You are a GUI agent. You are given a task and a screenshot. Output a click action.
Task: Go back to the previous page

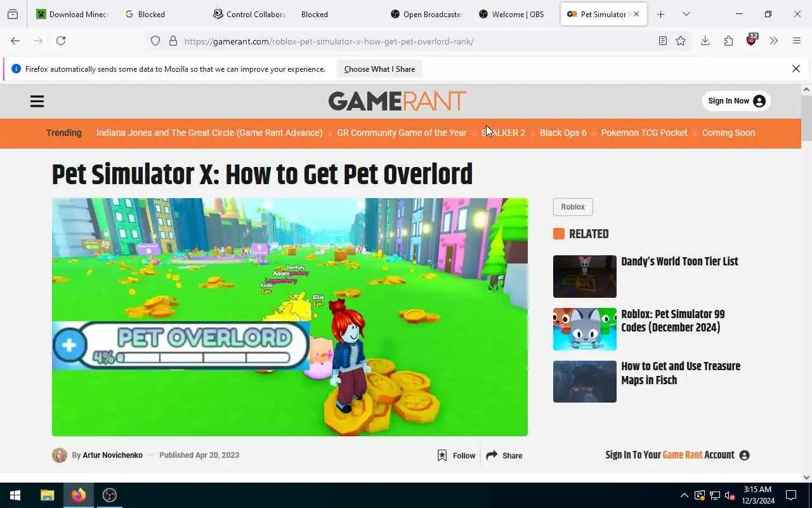point(15,41)
